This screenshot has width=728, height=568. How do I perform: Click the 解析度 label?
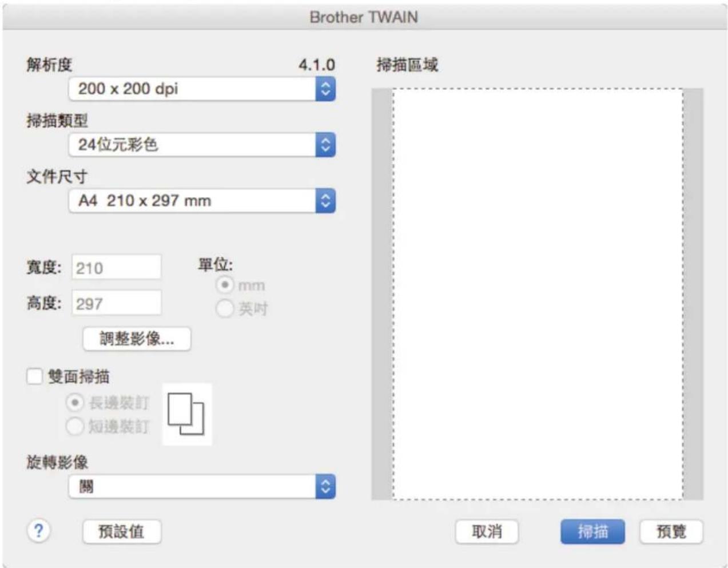tap(50, 65)
